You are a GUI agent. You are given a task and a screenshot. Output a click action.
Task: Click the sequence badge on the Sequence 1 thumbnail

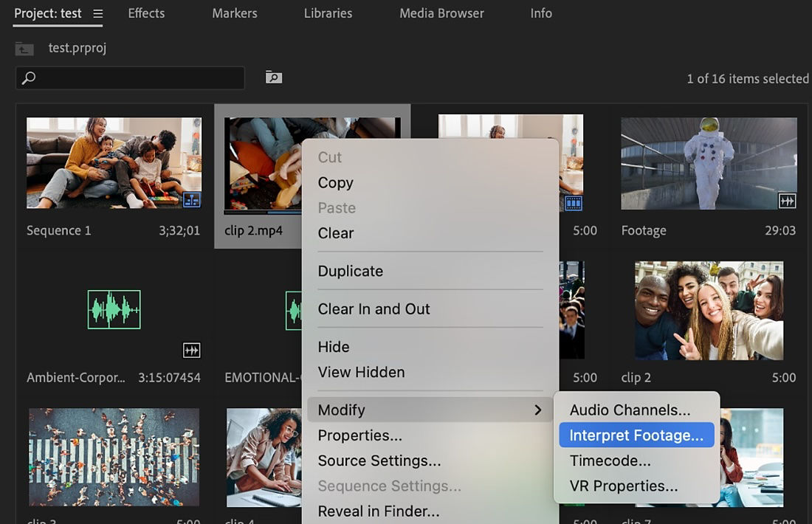[x=190, y=200]
